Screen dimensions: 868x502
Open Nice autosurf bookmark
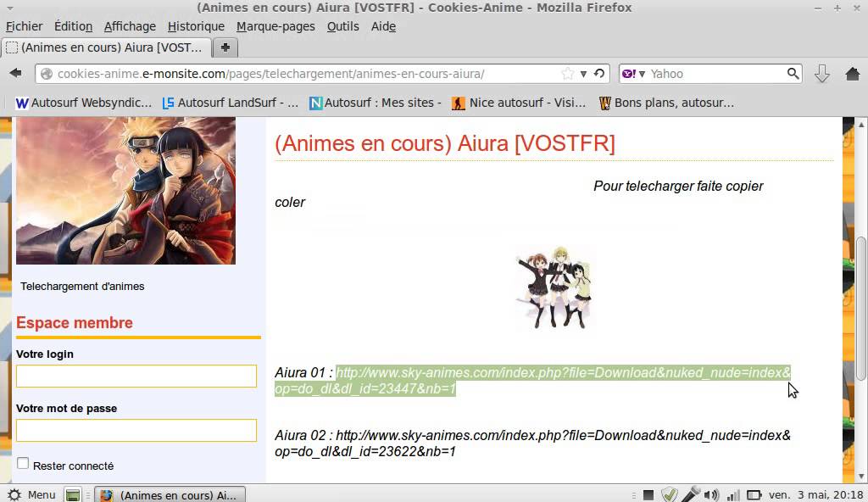(519, 103)
